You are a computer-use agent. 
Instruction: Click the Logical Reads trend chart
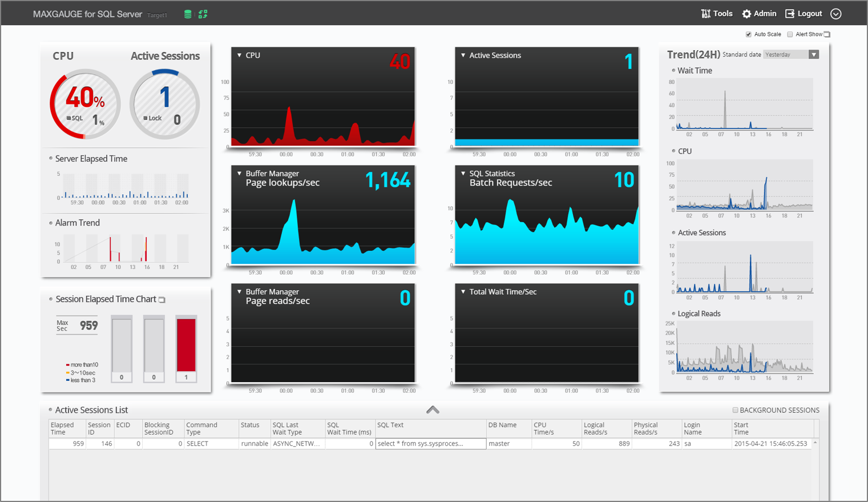coord(744,347)
